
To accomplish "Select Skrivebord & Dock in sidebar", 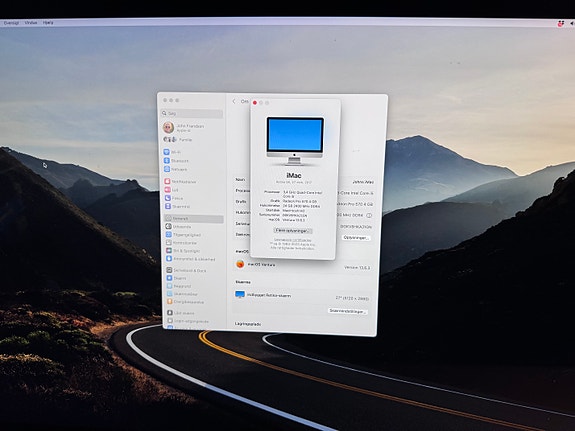I will click(186, 270).
